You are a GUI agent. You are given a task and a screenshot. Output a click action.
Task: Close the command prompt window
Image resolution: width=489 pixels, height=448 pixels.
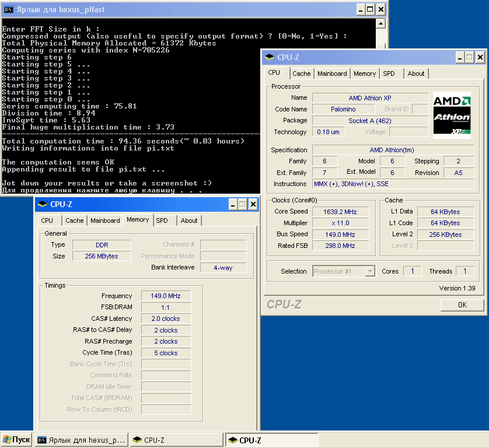381,10
